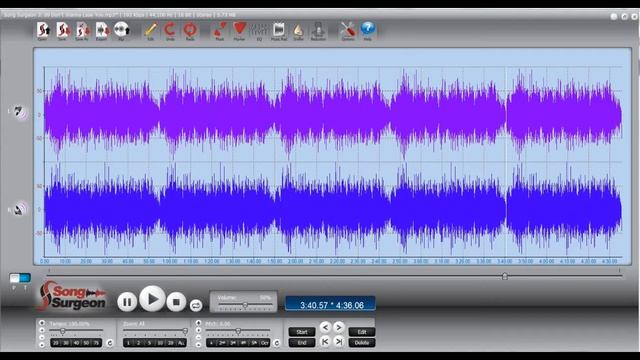Click the right arrow nudge button
This screenshot has height=360, width=640.
pos(339,327)
